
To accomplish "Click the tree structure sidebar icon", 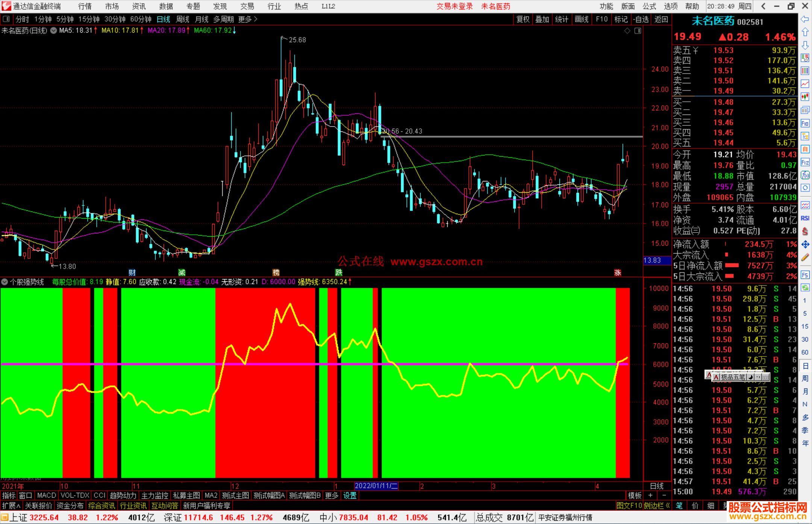I will click(805, 136).
